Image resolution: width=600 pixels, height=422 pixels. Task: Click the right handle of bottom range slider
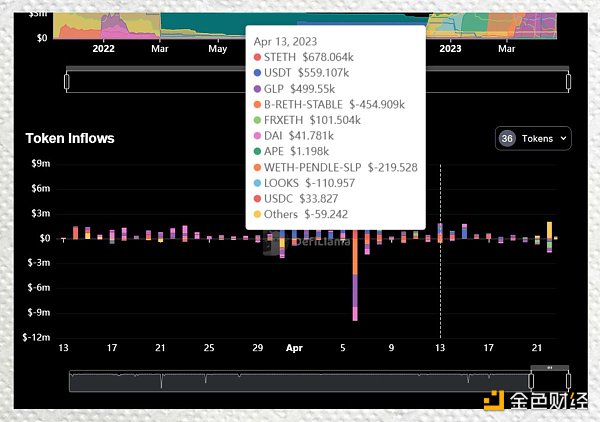point(568,381)
